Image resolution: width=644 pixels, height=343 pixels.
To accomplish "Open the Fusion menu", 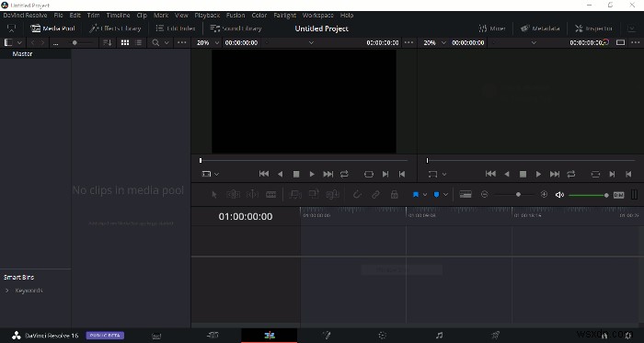I will point(236,16).
